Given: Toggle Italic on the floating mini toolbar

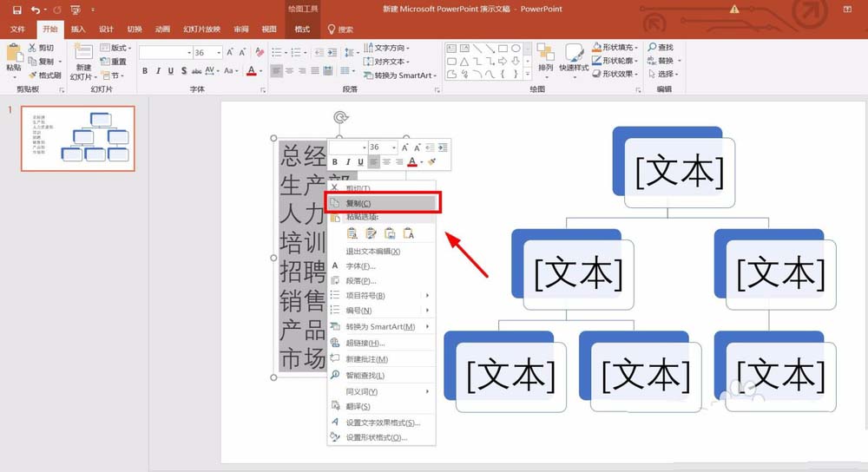Looking at the screenshot, I should click(x=348, y=161).
